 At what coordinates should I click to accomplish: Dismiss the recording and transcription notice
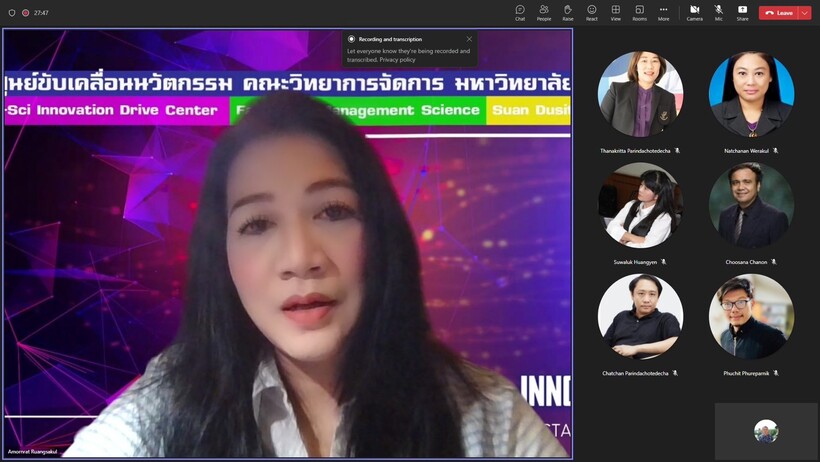[x=469, y=39]
